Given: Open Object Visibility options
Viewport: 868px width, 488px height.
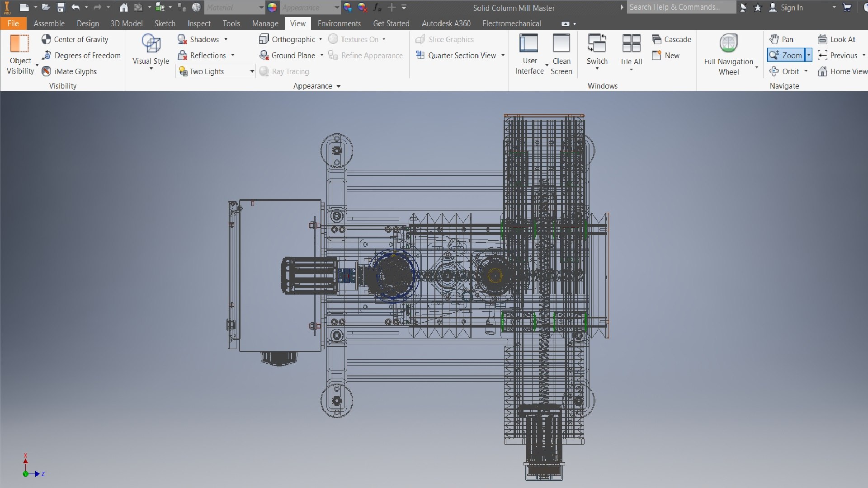Looking at the screenshot, I should tap(20, 55).
